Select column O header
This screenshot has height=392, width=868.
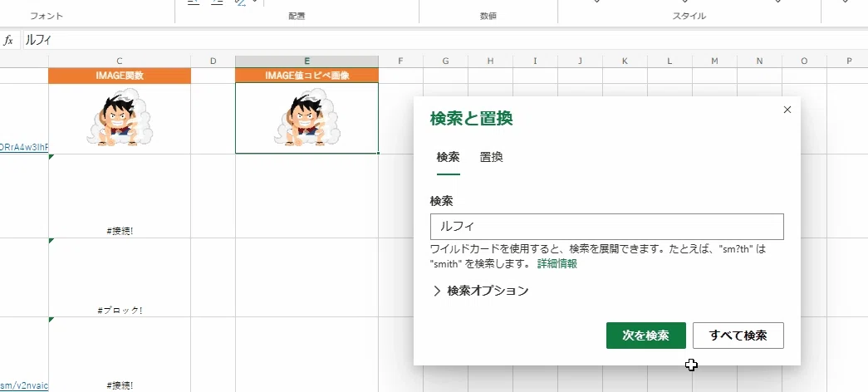pyautogui.click(x=804, y=61)
